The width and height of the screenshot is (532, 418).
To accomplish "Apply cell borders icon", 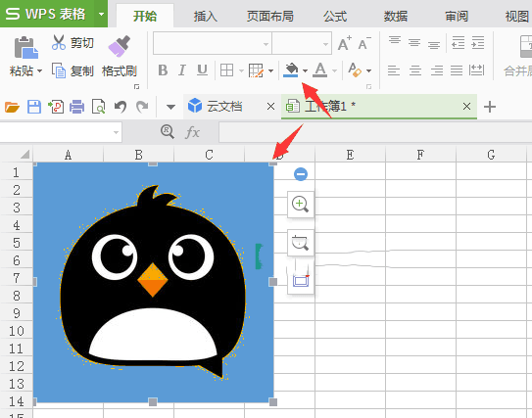I will [226, 70].
